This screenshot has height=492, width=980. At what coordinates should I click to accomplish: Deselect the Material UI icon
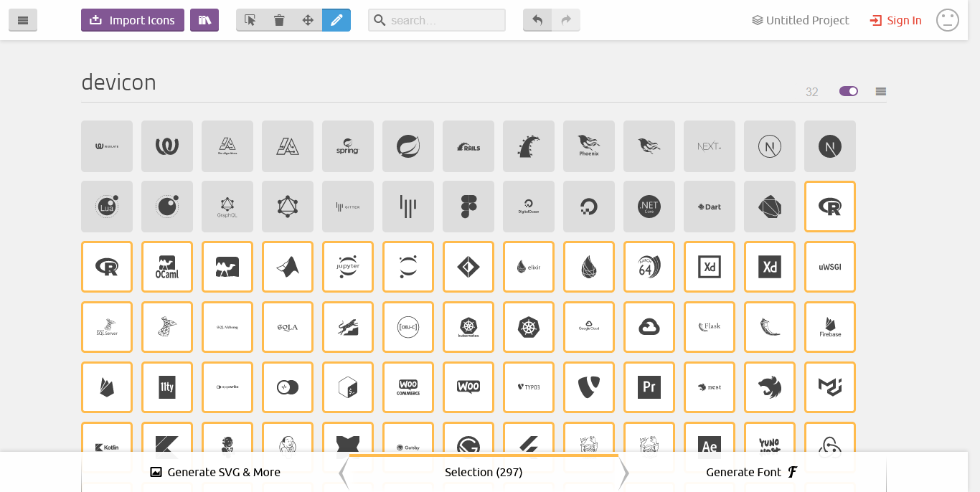point(830,387)
